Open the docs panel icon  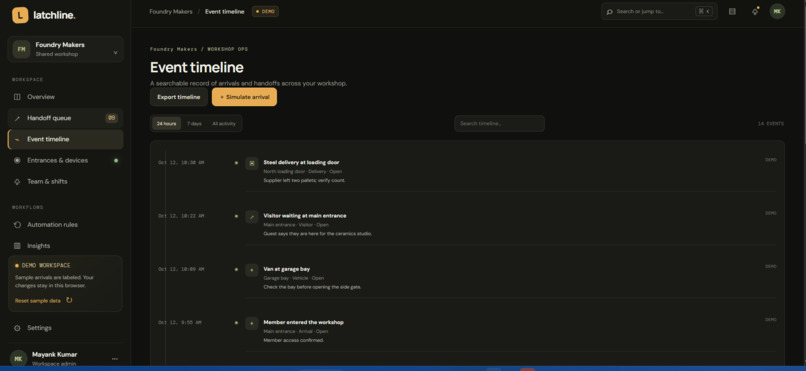pos(732,11)
